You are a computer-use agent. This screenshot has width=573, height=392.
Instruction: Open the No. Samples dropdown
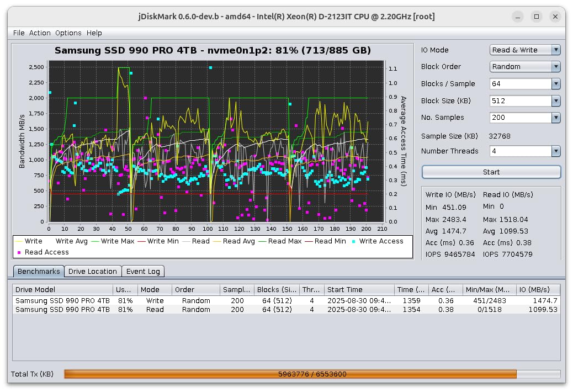point(525,117)
